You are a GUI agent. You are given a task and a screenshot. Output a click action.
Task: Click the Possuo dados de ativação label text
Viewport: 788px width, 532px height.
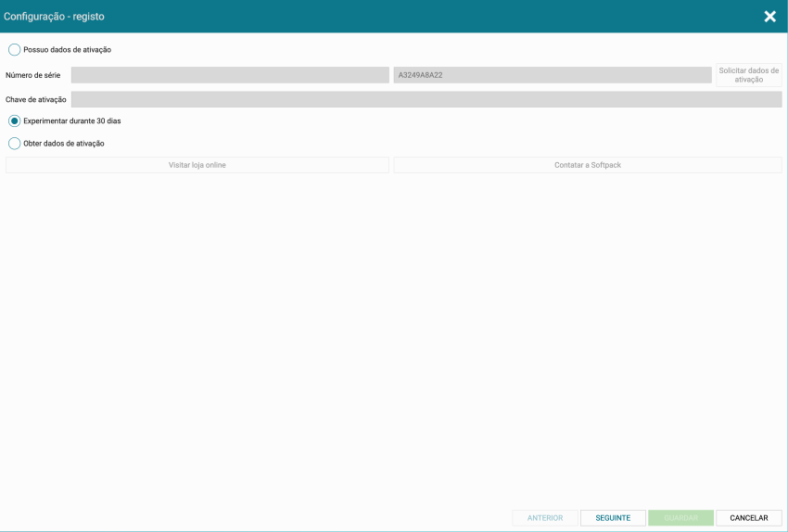click(67, 50)
